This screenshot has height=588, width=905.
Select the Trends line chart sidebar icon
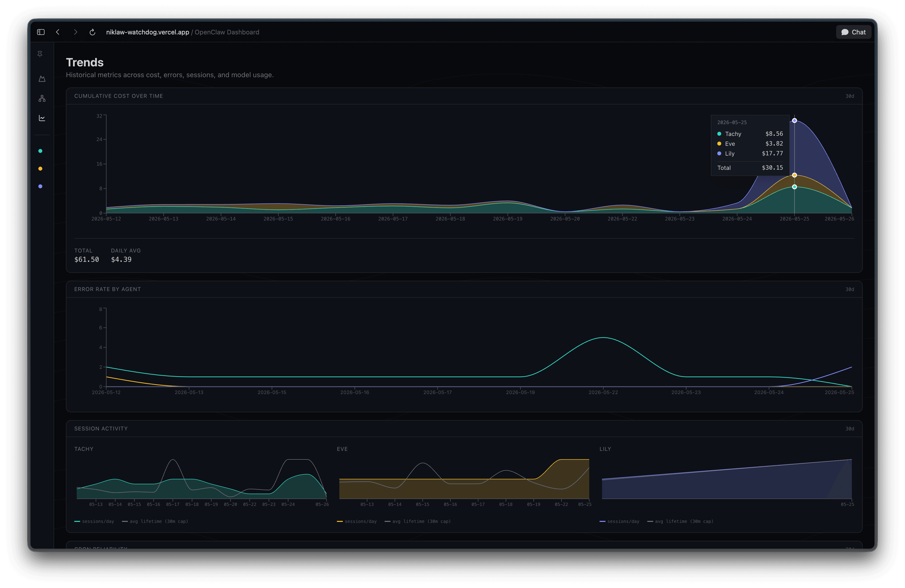pos(42,118)
